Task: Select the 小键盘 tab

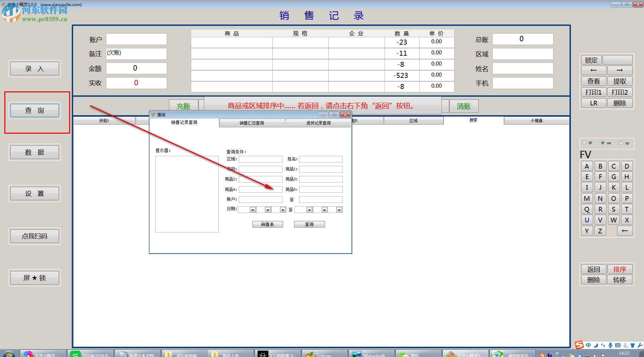Action: [537, 121]
